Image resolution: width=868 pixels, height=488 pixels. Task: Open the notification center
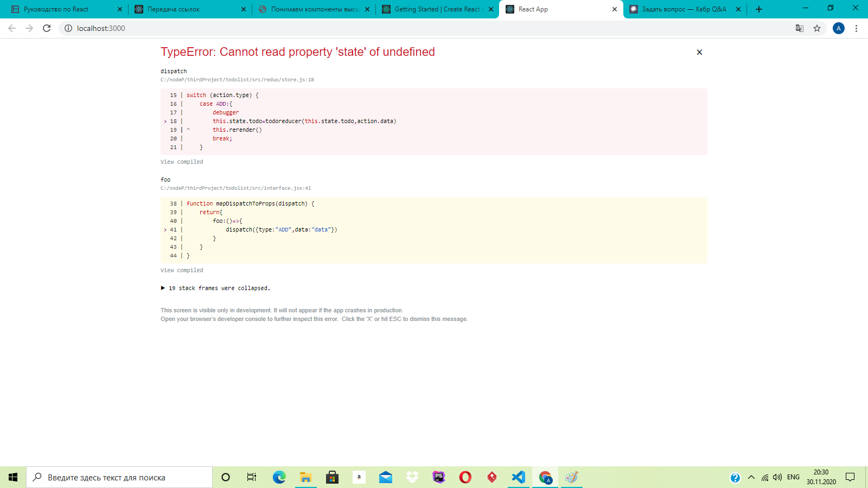coord(850,477)
